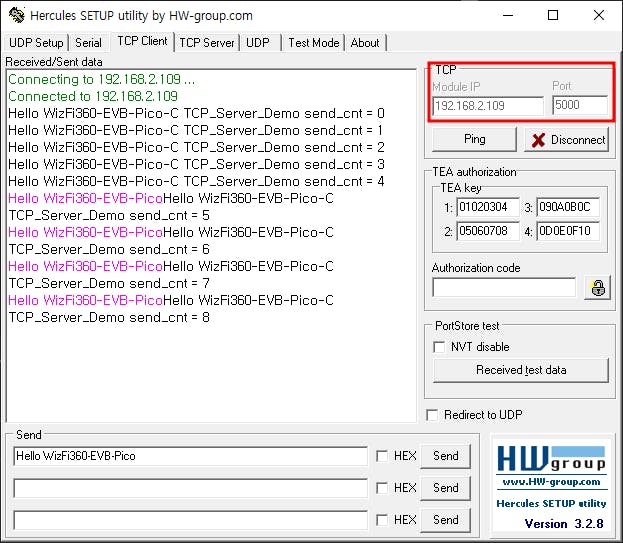Click the 'Connected to 192.168.2.109' log line
The height and width of the screenshot is (543, 623).
tap(93, 97)
